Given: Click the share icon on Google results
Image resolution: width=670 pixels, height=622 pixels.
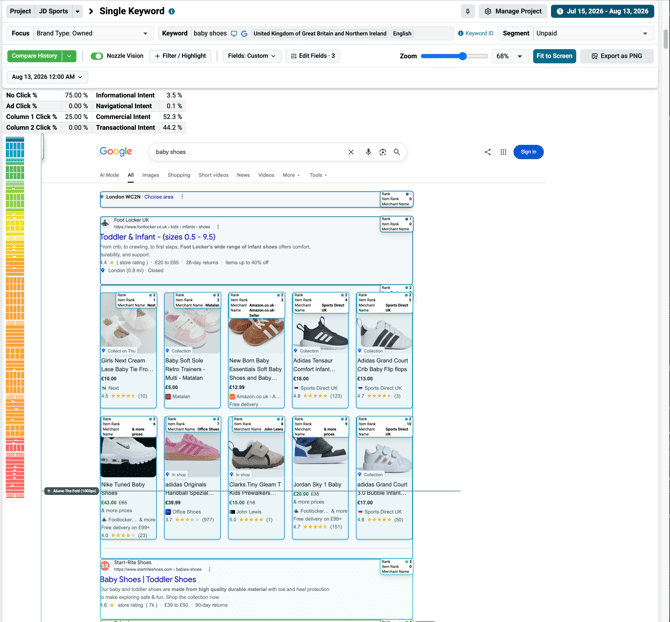Looking at the screenshot, I should 488,152.
